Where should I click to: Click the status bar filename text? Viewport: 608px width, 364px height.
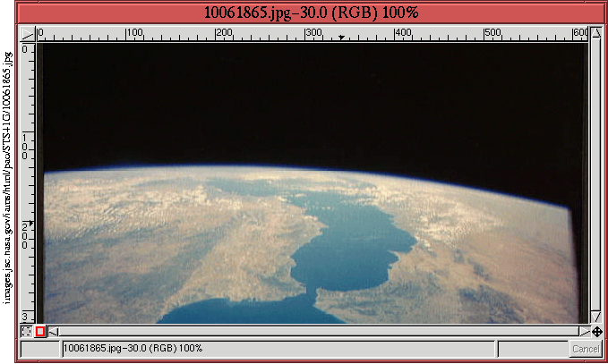(x=133, y=348)
